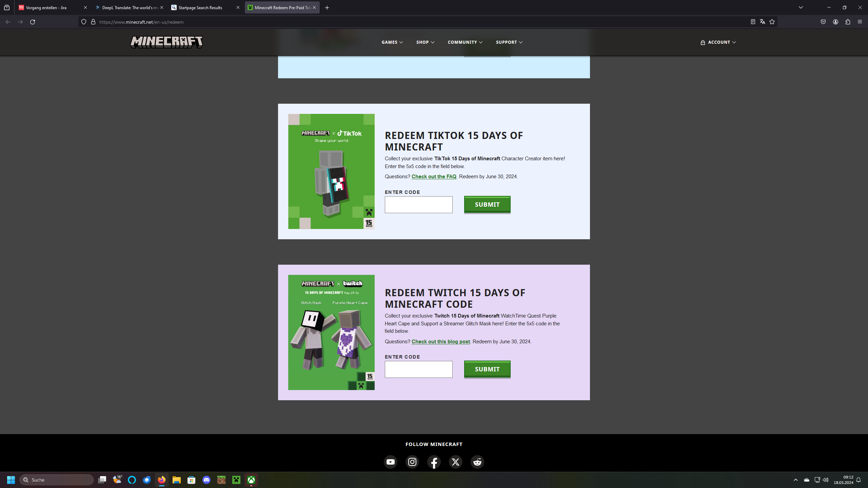The height and width of the screenshot is (488, 868).
Task: Open the Account menu
Action: (718, 42)
